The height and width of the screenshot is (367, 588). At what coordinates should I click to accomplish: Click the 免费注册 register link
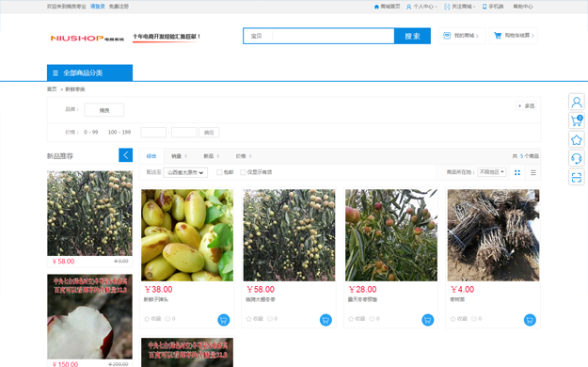(x=119, y=7)
